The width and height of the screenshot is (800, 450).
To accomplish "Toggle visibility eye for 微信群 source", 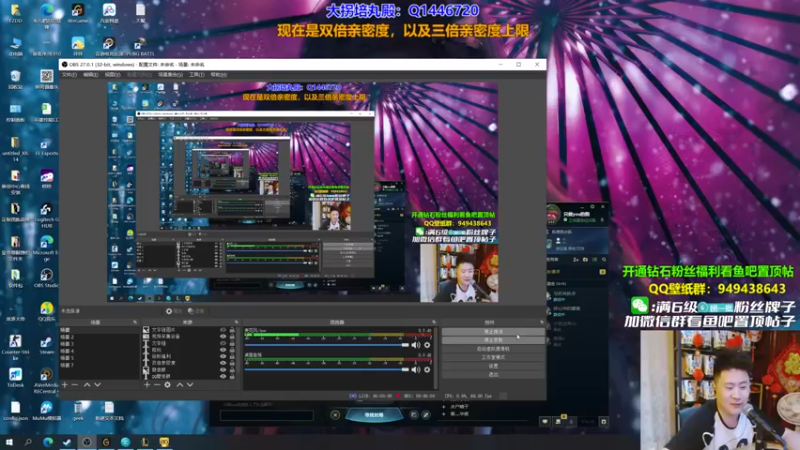I will (223, 370).
